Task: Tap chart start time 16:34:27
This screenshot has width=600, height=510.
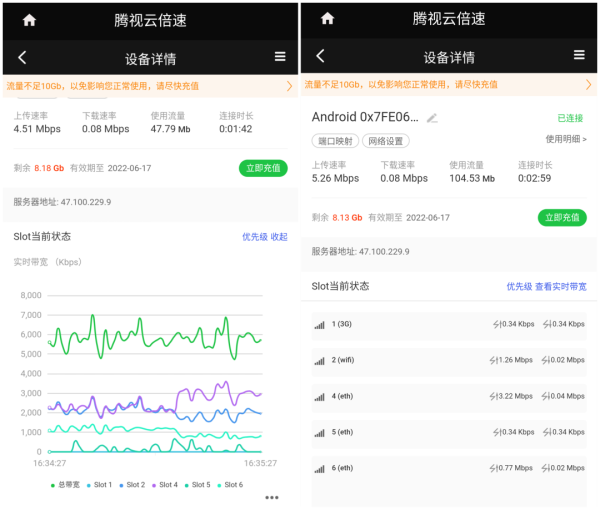Action: (x=50, y=463)
